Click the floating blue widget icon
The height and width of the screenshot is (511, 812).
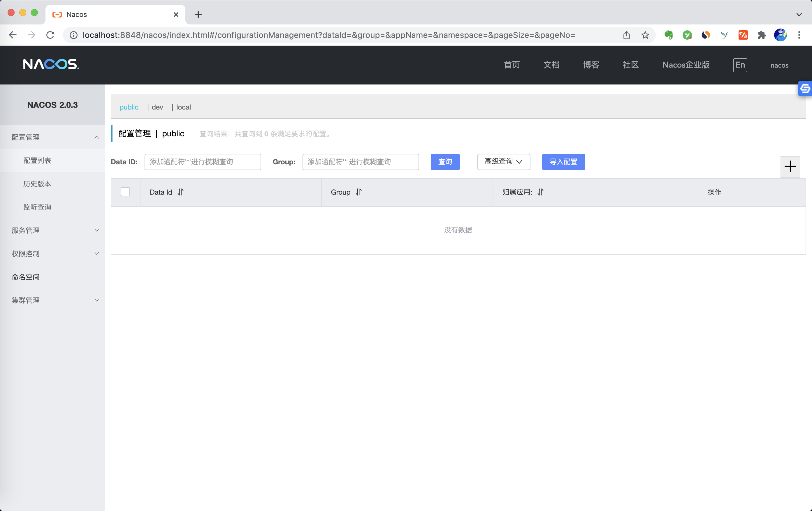805,89
